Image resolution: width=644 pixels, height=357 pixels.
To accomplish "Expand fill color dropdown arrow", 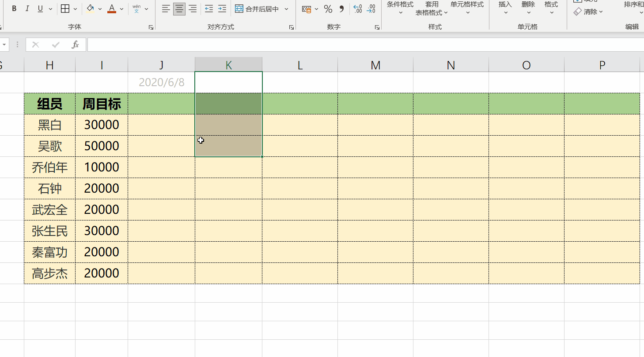I will point(100,9).
